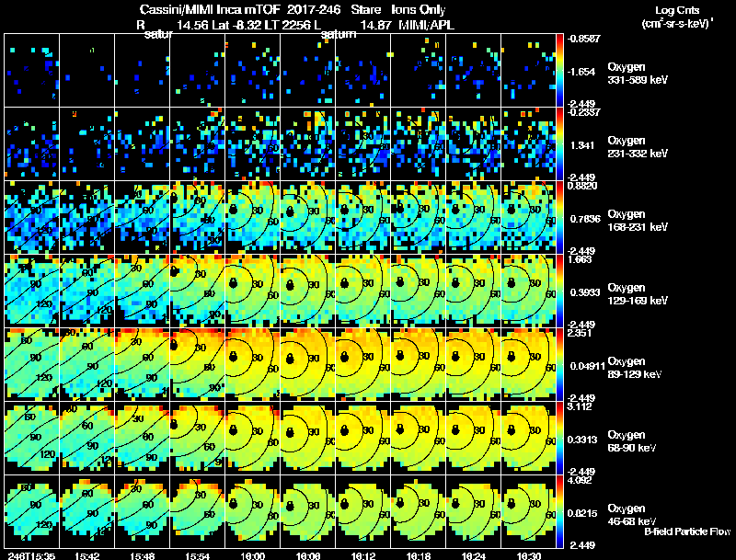Click the Oxygen 68-90 keV label
The image size is (736, 560).
(631, 441)
